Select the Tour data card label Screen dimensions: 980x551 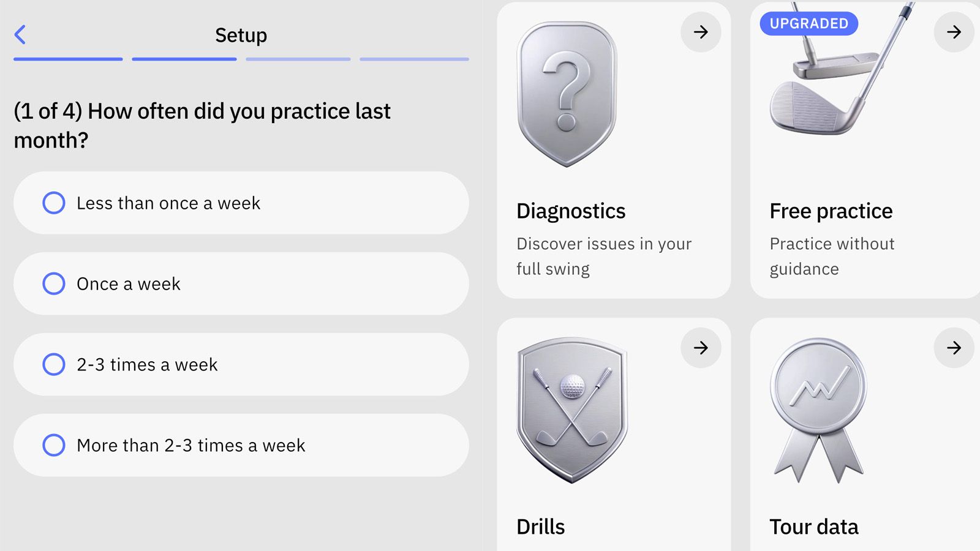tap(814, 527)
